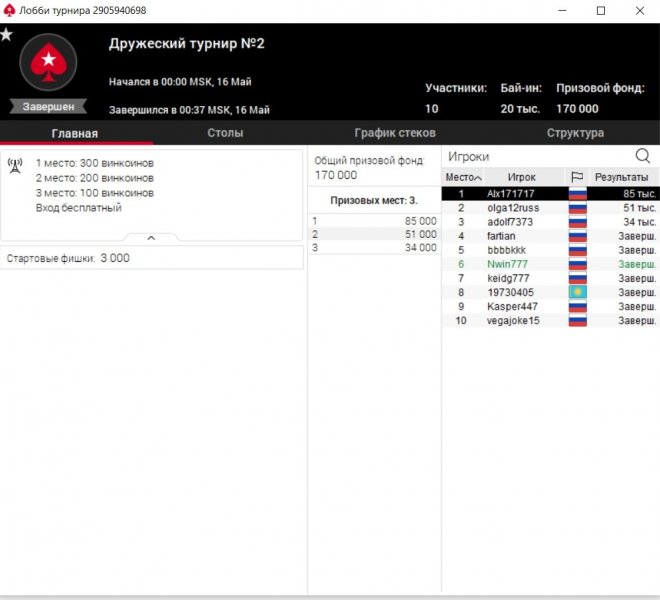
Task: Click the Kazakhstan flag next to 19730405
Action: click(x=577, y=292)
